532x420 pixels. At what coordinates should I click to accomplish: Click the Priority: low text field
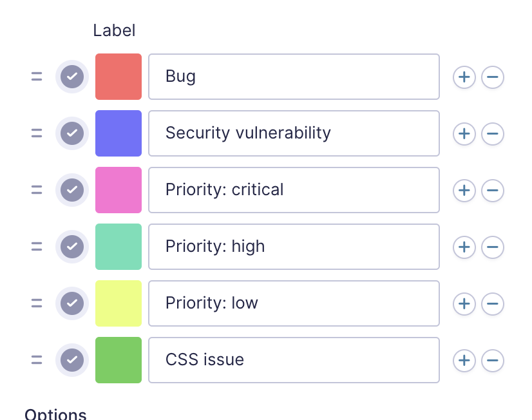(x=294, y=303)
